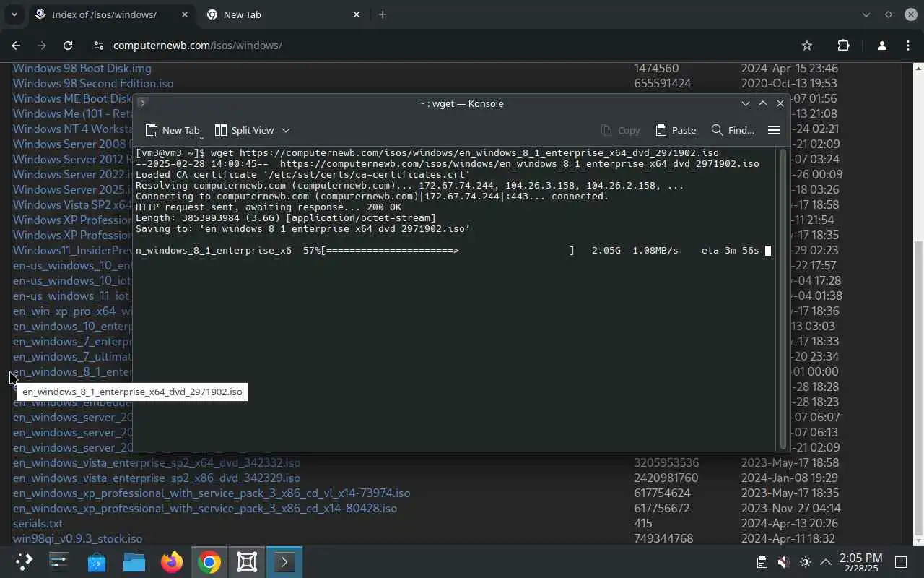Open clipboard tray icon
Image resolution: width=924 pixels, height=578 pixels.
[x=762, y=562]
